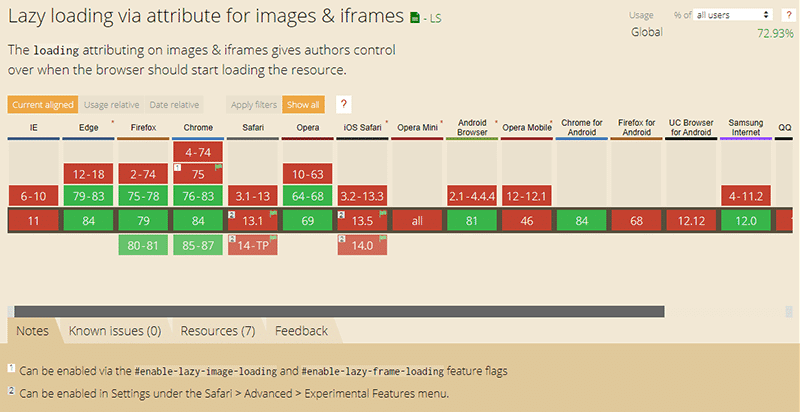Open the 'all users' usage dropdown

[733, 15]
